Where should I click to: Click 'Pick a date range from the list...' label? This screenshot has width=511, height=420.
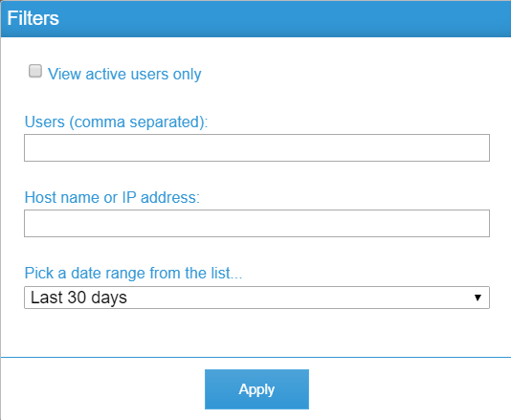[133, 273]
